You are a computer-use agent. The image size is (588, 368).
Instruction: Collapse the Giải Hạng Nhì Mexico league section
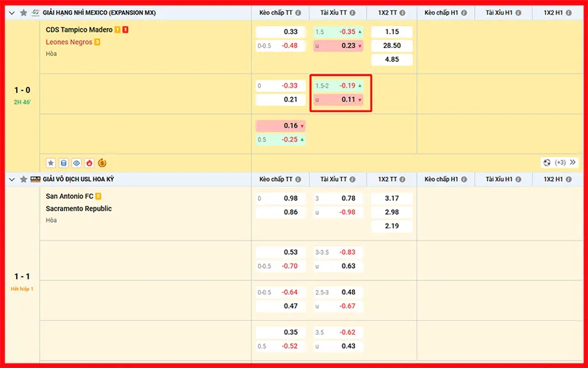[12, 13]
